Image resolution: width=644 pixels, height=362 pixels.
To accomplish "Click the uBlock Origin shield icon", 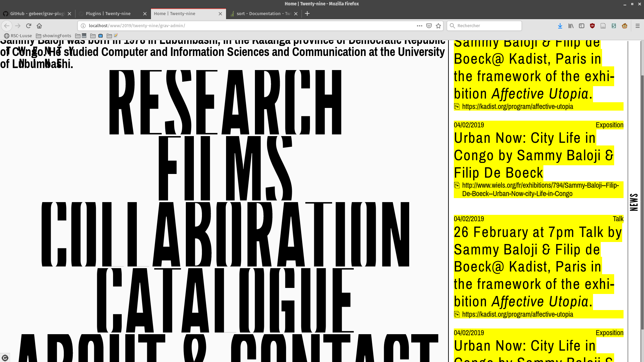I will click(592, 26).
